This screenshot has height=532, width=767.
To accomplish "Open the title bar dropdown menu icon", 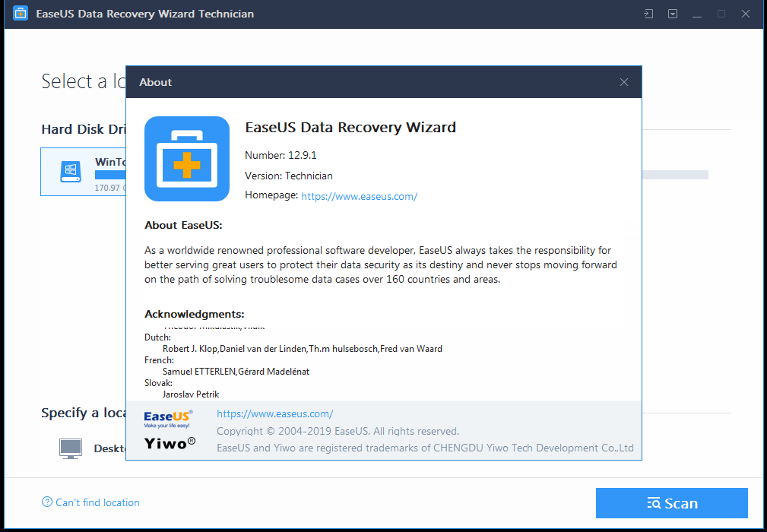I will point(673,14).
